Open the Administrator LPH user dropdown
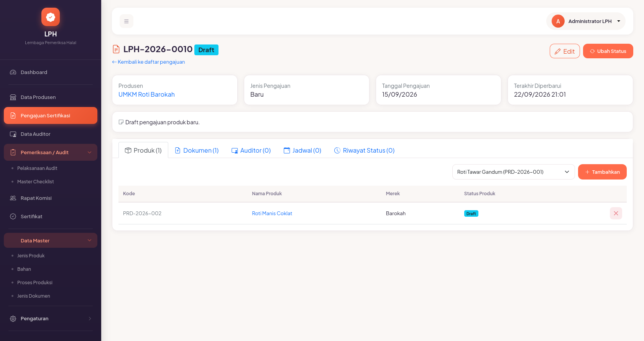The image size is (644, 341). [586, 21]
